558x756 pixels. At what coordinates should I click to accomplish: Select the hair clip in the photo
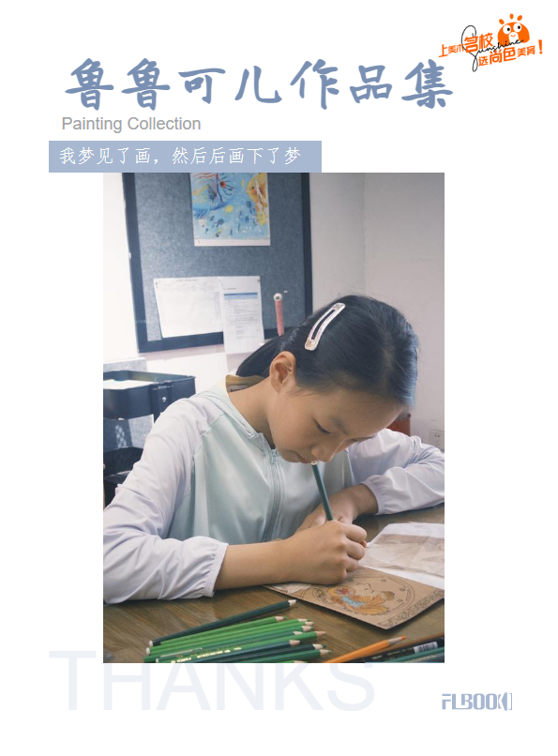click(324, 325)
